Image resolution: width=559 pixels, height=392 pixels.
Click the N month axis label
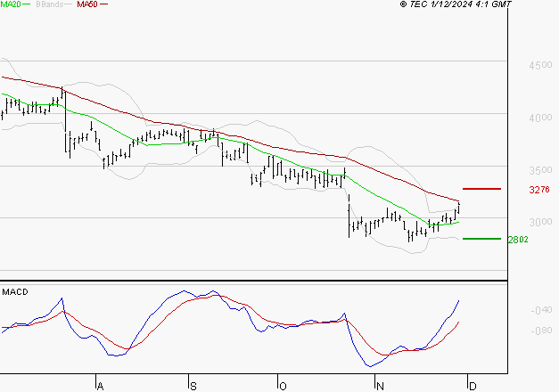[x=380, y=387]
